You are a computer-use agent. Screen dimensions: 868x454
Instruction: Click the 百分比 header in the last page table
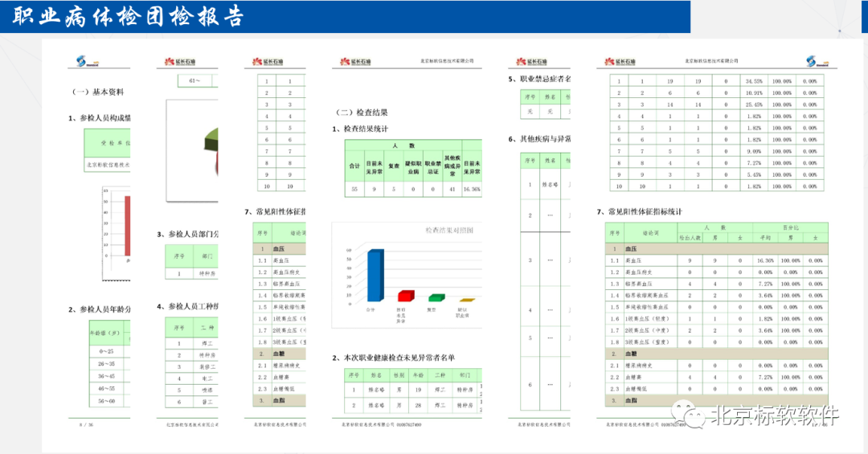791,227
